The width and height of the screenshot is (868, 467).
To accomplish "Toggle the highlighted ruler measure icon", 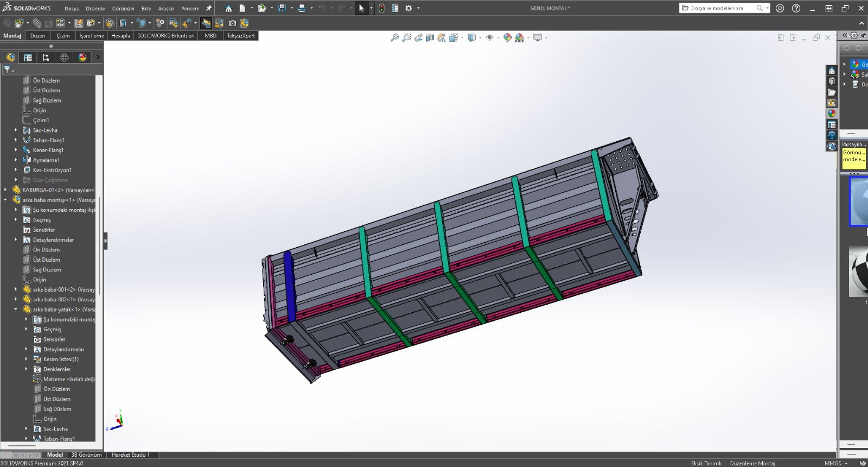I will [206, 23].
